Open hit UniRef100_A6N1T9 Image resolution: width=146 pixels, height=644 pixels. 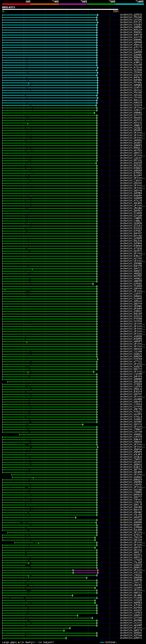[x=131, y=60]
